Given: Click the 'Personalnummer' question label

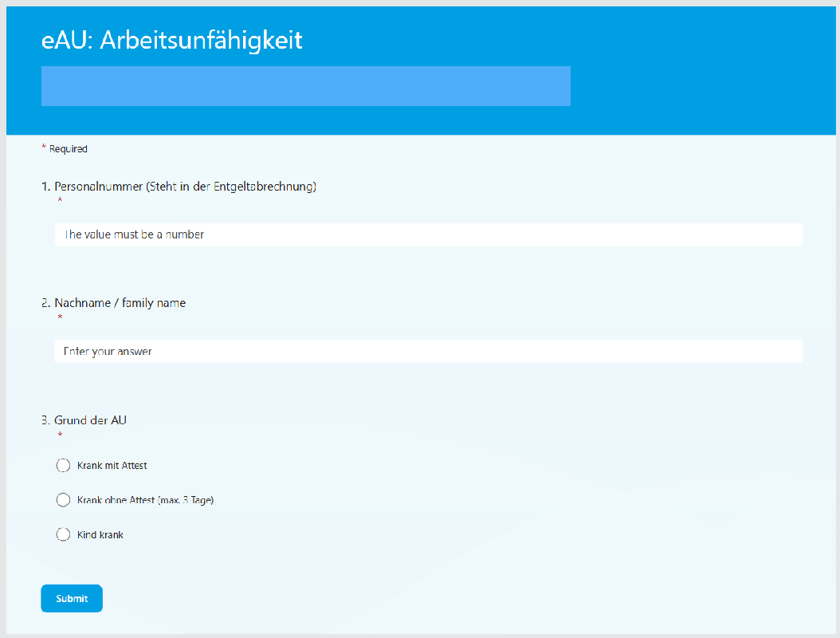Looking at the screenshot, I should coord(98,187).
